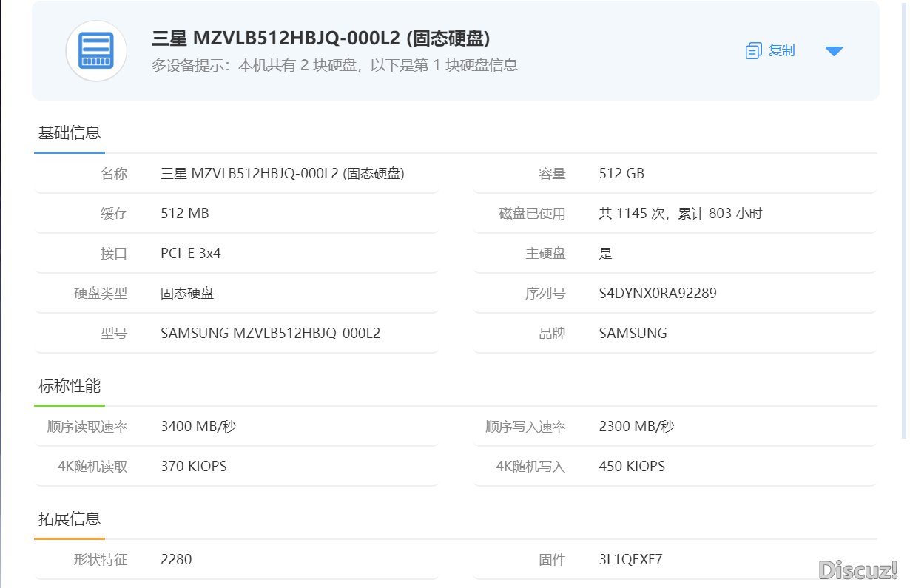This screenshot has height=588, width=910.
Task: Click the 4K random read value 370 KIOPS
Action: click(x=194, y=467)
